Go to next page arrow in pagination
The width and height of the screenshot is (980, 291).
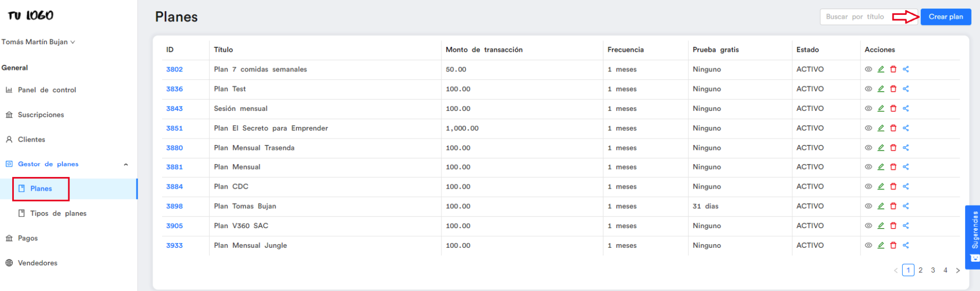pos(958,271)
